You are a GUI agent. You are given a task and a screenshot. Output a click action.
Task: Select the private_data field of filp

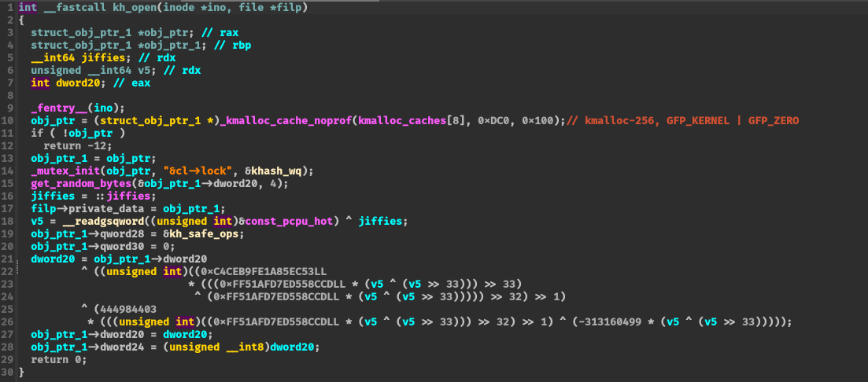coord(104,208)
